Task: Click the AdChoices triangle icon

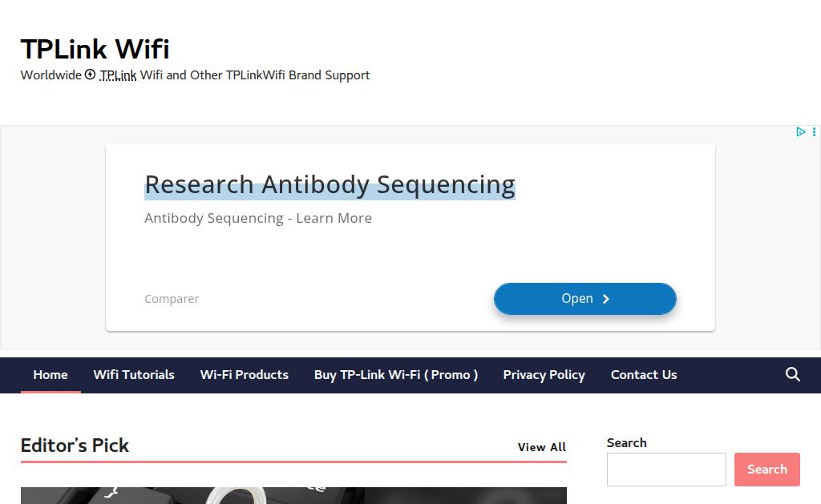Action: point(801,132)
